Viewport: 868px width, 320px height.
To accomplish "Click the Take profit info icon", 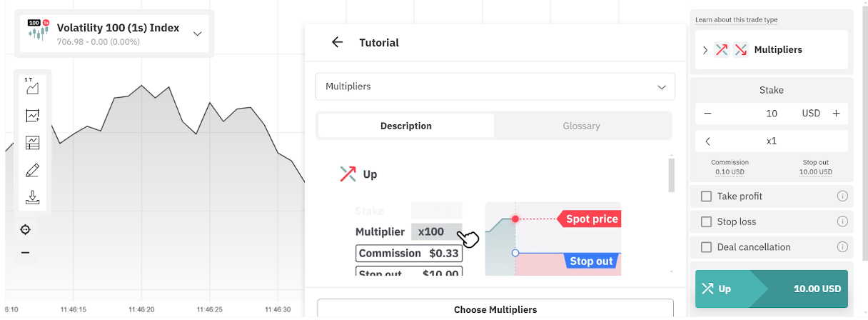I will 842,196.
